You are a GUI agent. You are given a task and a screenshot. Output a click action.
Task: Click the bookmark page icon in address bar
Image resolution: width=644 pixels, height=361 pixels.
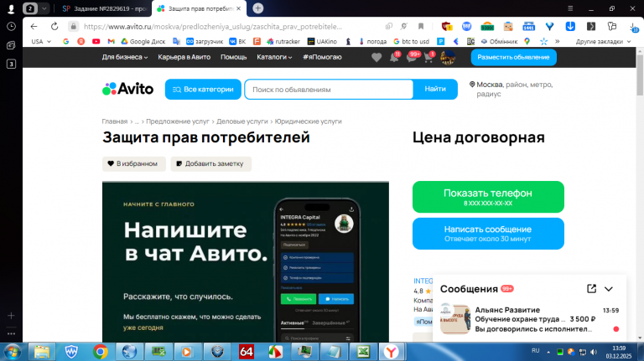pyautogui.click(x=421, y=26)
